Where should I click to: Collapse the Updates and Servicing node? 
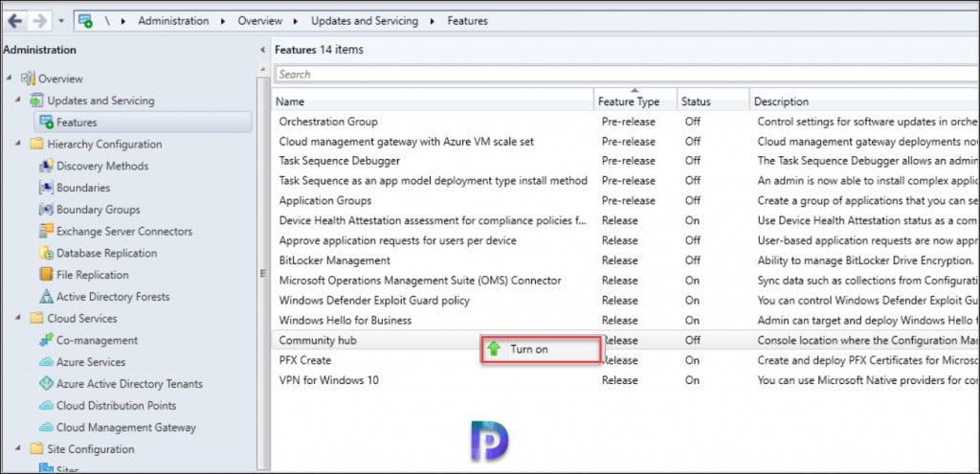[x=19, y=100]
